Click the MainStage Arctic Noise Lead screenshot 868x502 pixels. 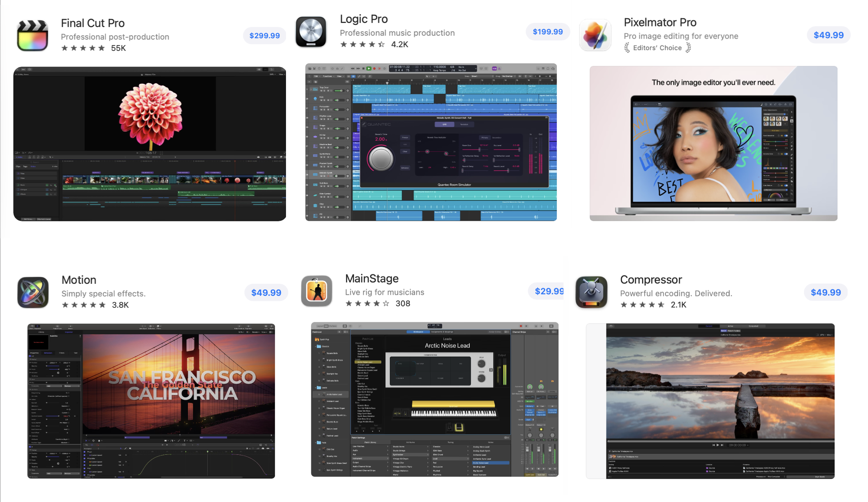(x=434, y=399)
